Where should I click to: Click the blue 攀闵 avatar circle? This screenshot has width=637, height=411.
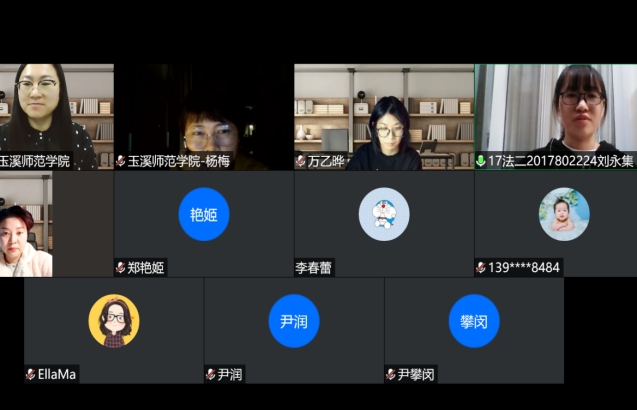pyautogui.click(x=474, y=321)
